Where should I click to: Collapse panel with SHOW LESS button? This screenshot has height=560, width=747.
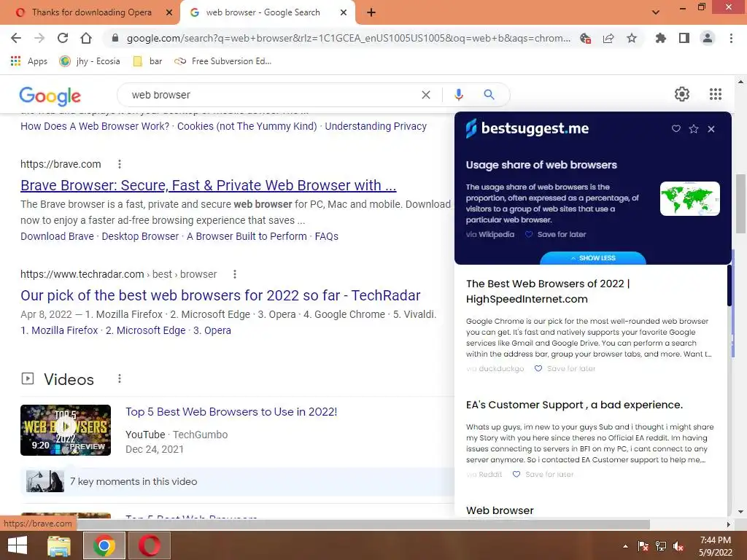point(593,257)
